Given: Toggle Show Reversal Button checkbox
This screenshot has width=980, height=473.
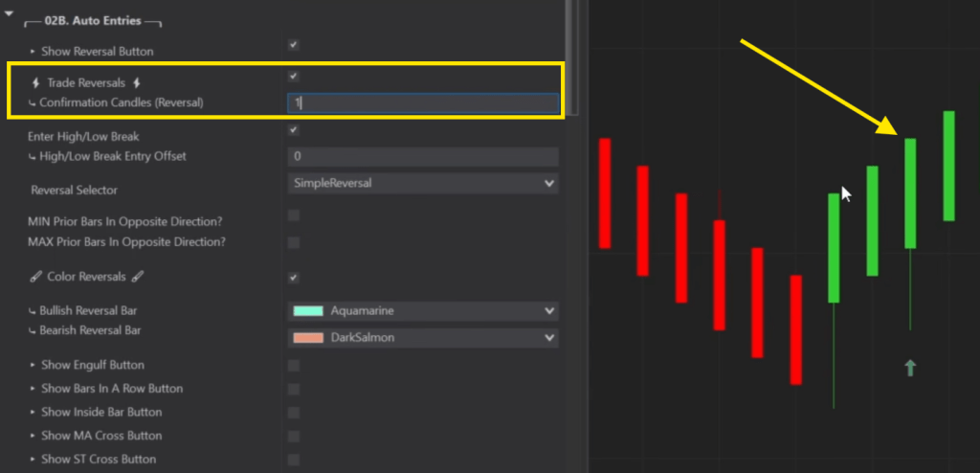Looking at the screenshot, I should 294,45.
